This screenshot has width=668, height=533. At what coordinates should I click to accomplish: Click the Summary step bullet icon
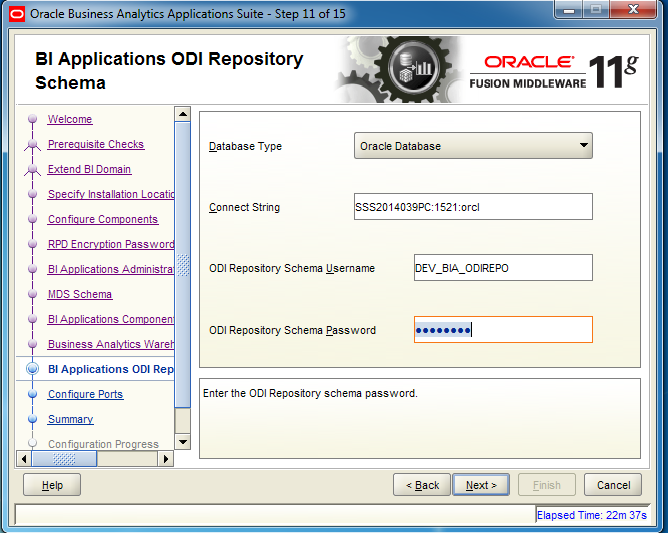(32, 419)
